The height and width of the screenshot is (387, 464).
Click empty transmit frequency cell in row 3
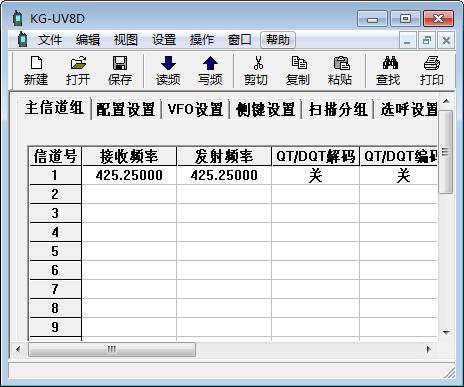coord(224,213)
